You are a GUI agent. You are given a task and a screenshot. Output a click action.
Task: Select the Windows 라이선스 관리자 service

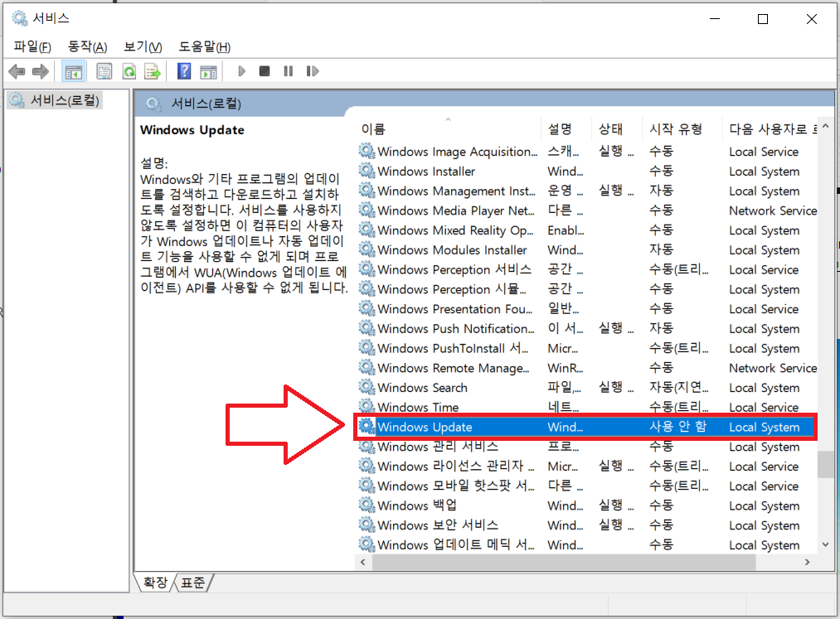586,466
